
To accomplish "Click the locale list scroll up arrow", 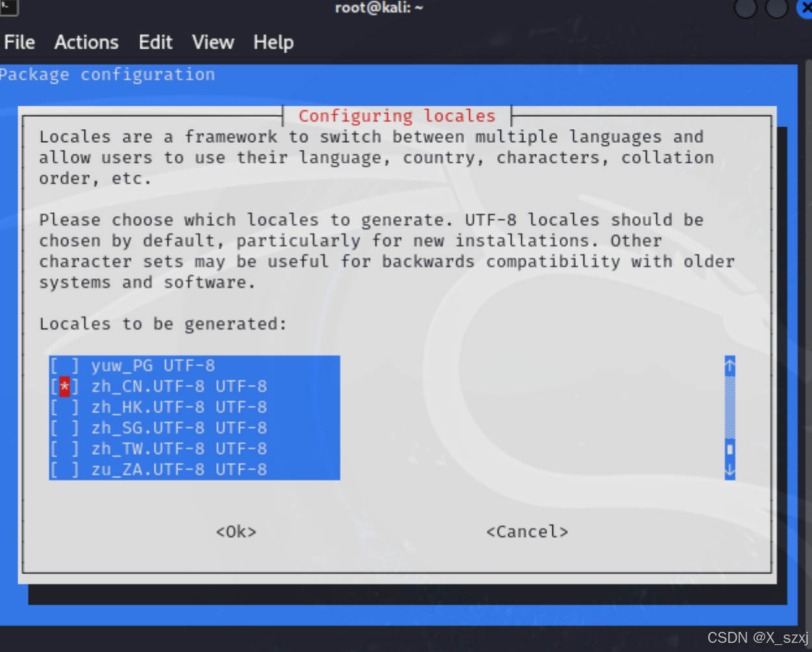I will point(730,366).
